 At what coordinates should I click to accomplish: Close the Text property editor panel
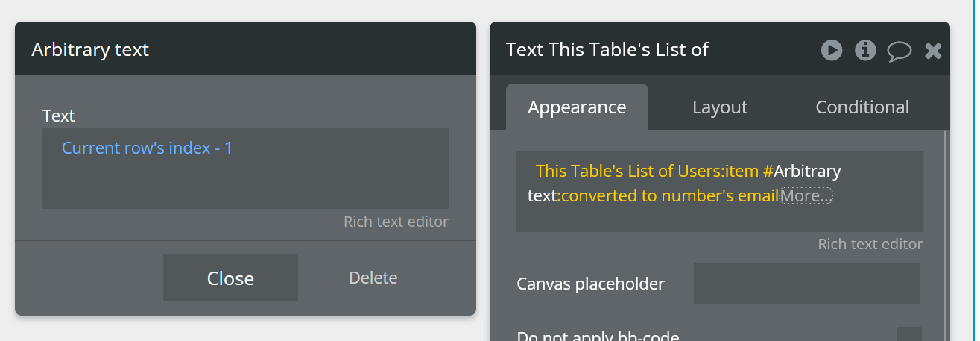(x=933, y=51)
